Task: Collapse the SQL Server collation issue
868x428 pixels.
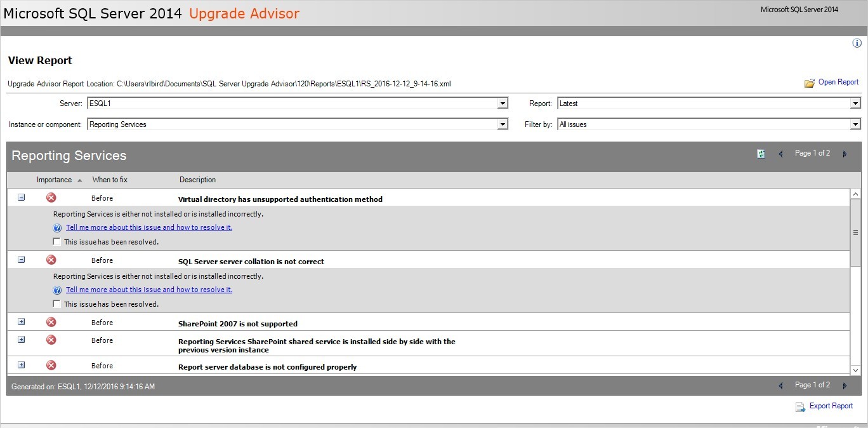Action: [x=21, y=260]
